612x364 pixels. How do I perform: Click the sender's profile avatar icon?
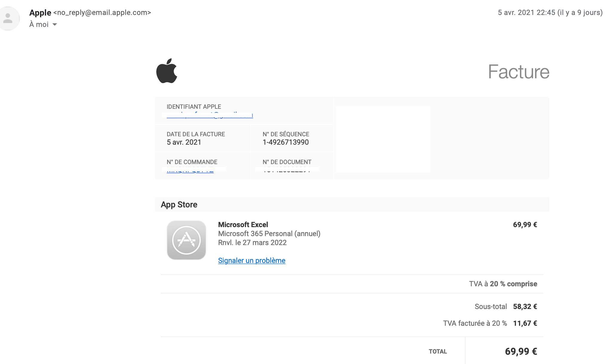tap(8, 18)
